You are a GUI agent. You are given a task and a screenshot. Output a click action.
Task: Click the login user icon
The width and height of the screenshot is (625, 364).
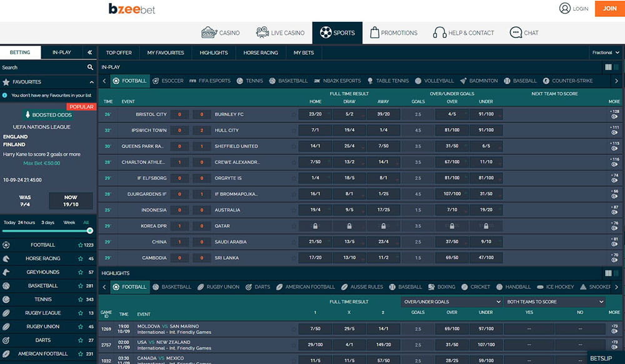pos(565,8)
